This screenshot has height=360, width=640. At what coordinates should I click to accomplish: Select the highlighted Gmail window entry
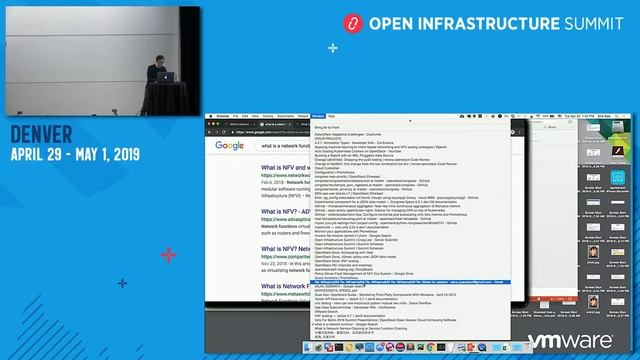[x=410, y=282]
